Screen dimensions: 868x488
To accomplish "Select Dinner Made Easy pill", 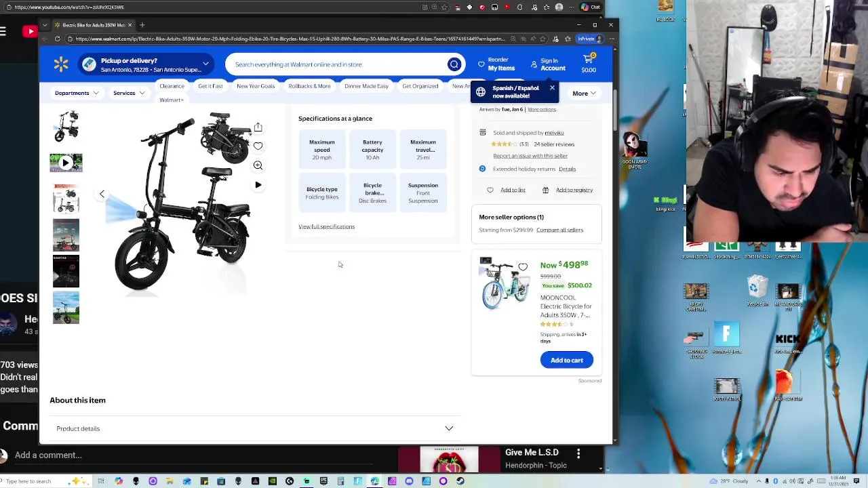I will tap(366, 86).
